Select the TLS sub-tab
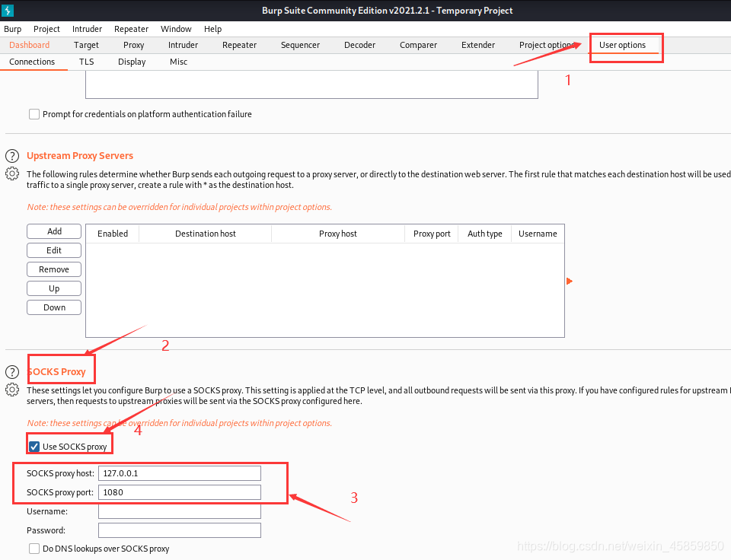731x560 pixels. pyautogui.click(x=87, y=62)
